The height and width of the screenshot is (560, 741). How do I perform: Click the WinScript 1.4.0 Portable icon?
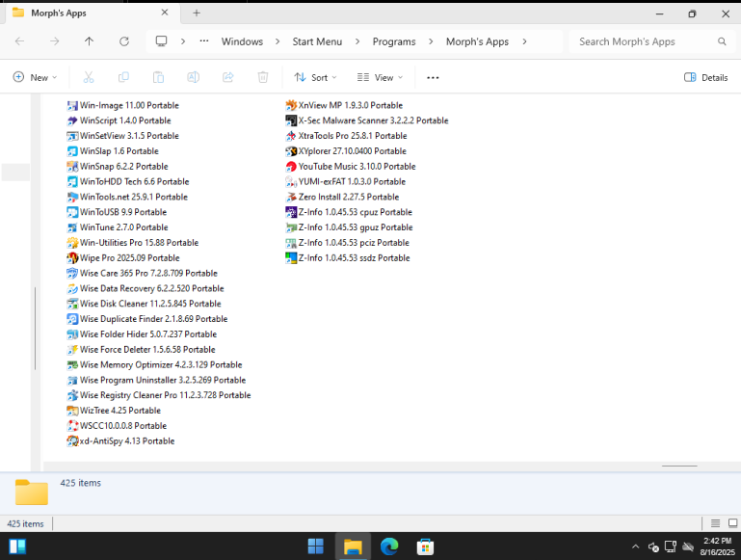point(72,121)
